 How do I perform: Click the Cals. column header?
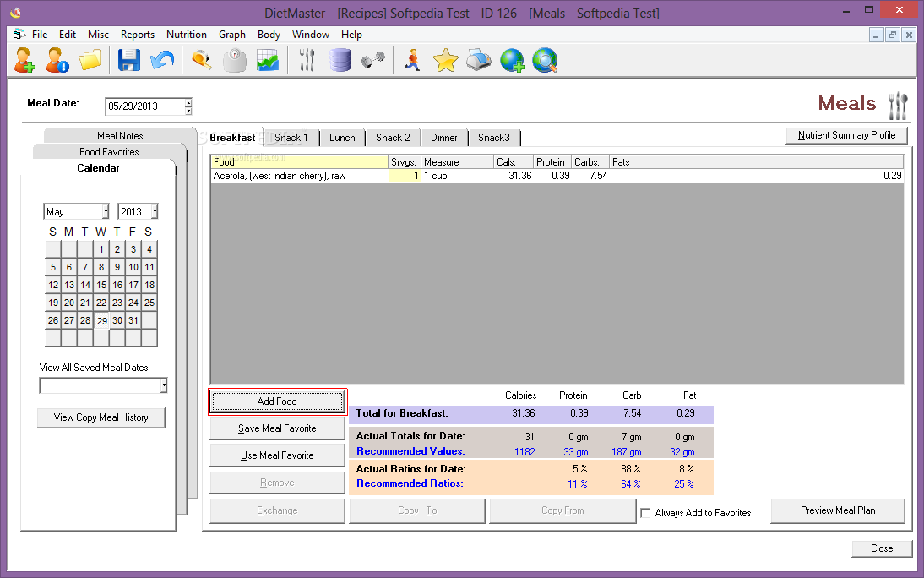514,162
